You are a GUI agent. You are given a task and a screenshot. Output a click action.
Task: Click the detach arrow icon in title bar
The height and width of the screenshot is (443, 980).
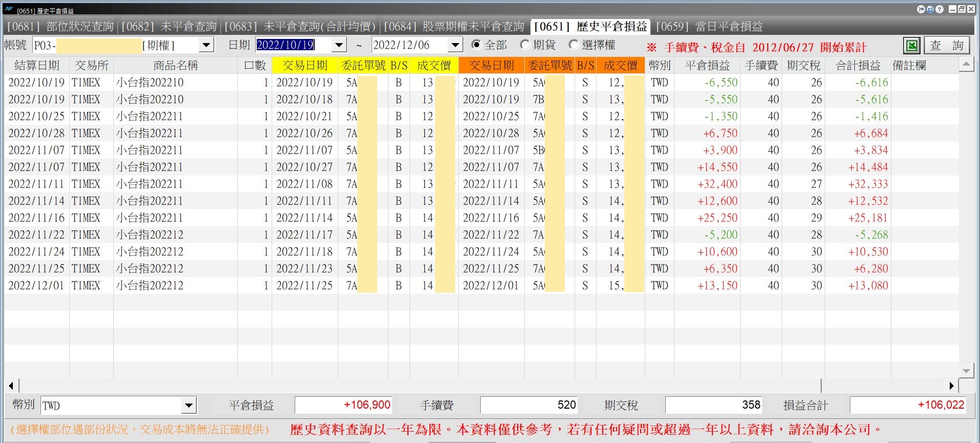coord(921,9)
